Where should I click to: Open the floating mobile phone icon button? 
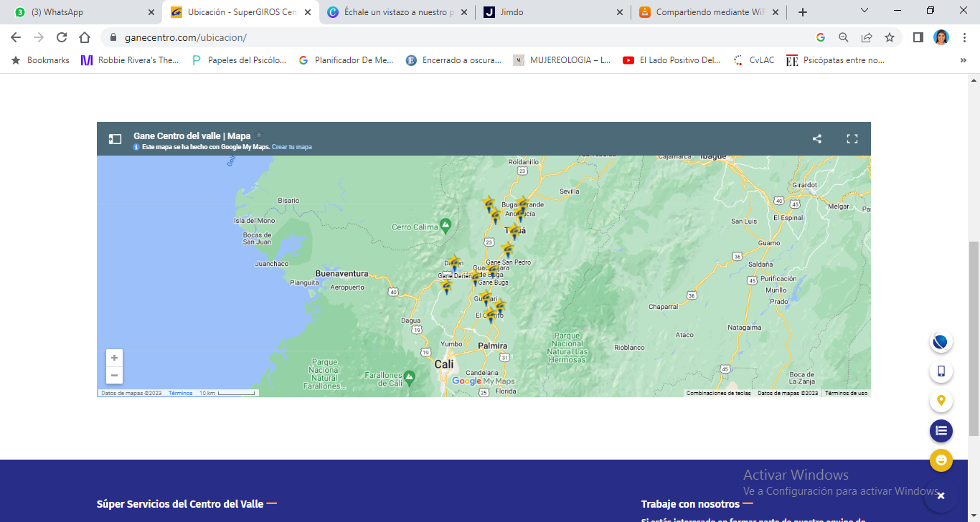941,371
